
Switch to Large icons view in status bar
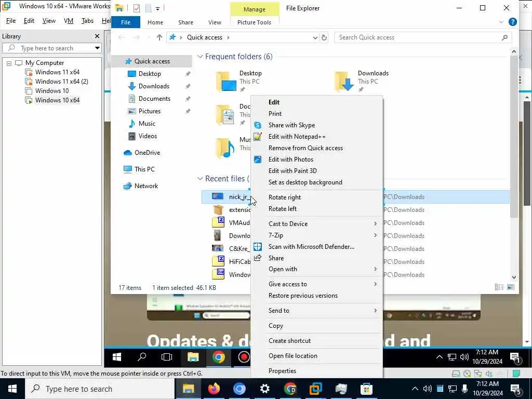coord(511,287)
